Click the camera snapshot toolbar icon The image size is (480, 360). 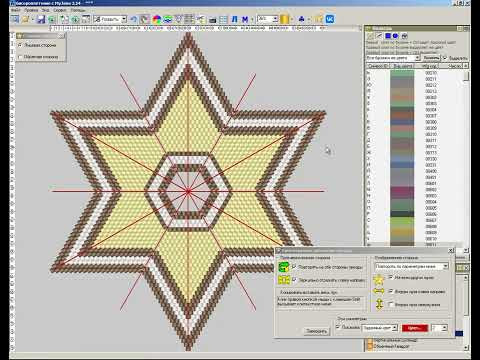[212, 20]
